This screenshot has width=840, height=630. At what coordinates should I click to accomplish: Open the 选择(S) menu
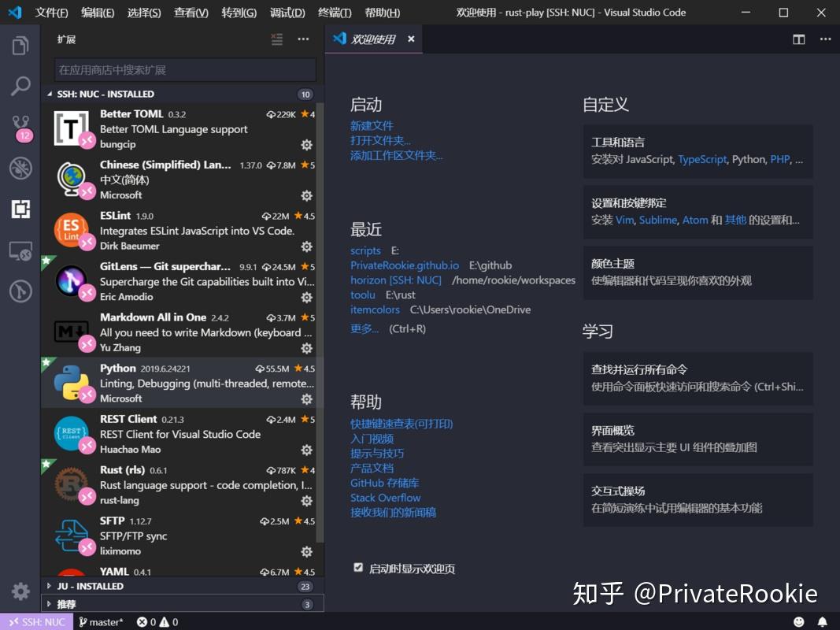(x=144, y=13)
